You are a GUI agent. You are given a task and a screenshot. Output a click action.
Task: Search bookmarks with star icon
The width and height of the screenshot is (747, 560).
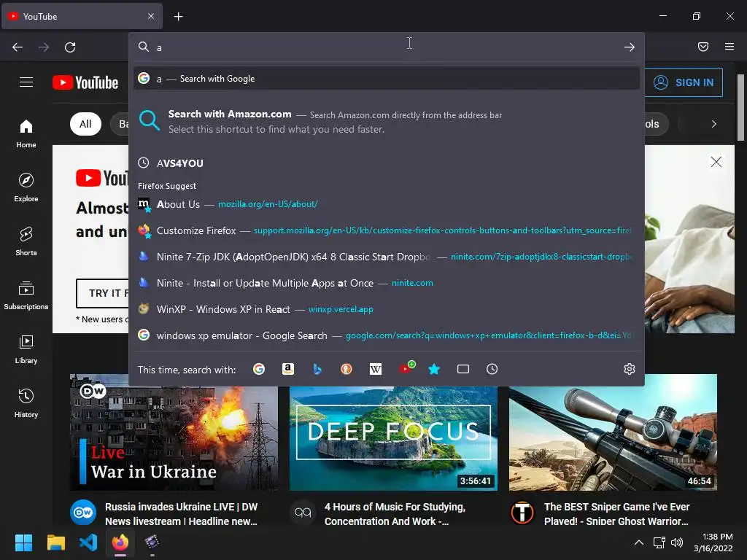point(434,369)
